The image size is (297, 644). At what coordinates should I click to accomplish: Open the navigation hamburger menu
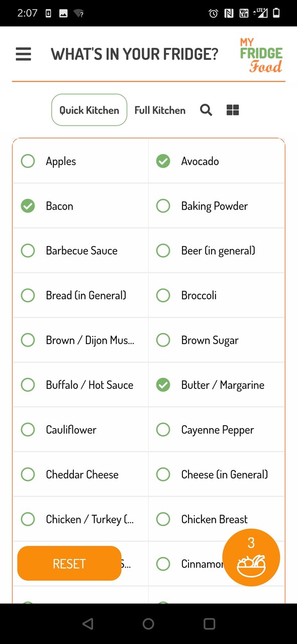pyautogui.click(x=23, y=54)
